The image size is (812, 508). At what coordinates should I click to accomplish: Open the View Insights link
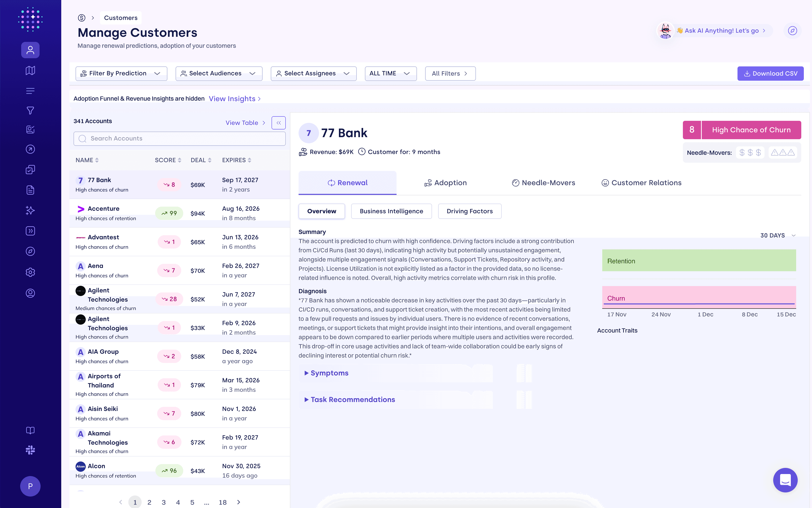coord(234,99)
